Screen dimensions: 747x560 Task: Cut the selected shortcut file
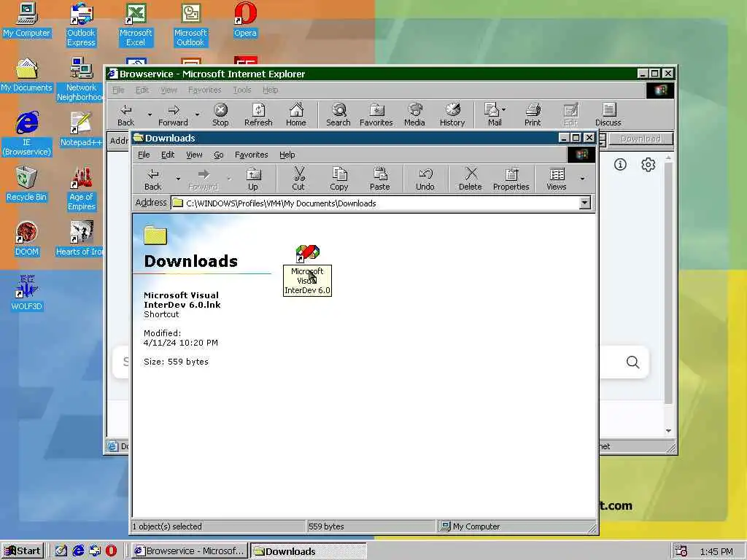[x=298, y=179]
